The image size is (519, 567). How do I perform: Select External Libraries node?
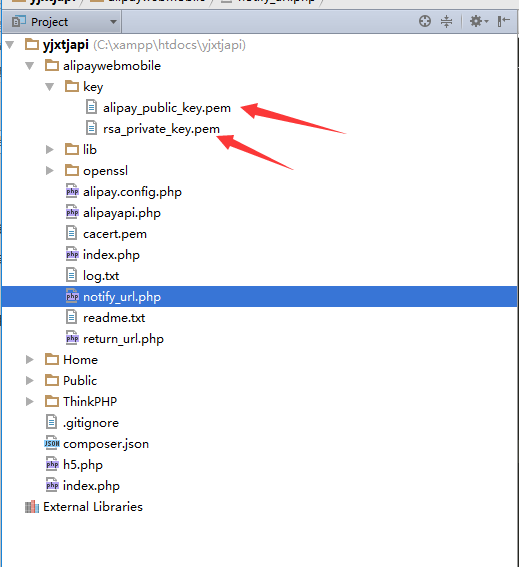93,507
